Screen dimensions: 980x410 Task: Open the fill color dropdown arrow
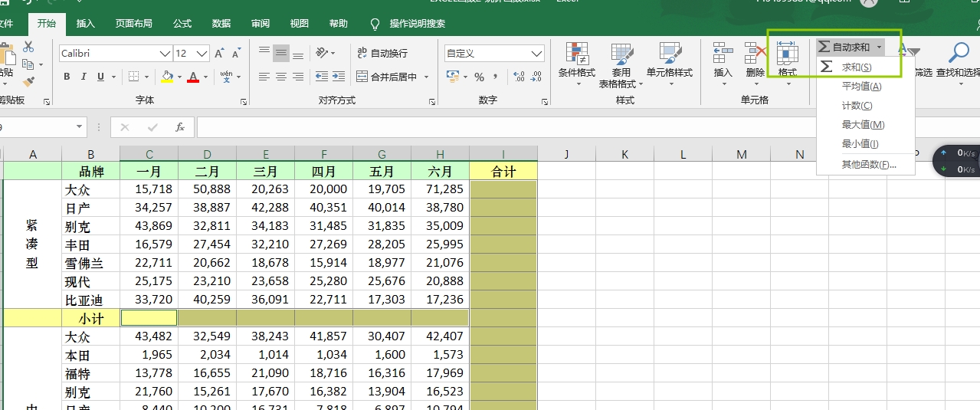(x=179, y=77)
